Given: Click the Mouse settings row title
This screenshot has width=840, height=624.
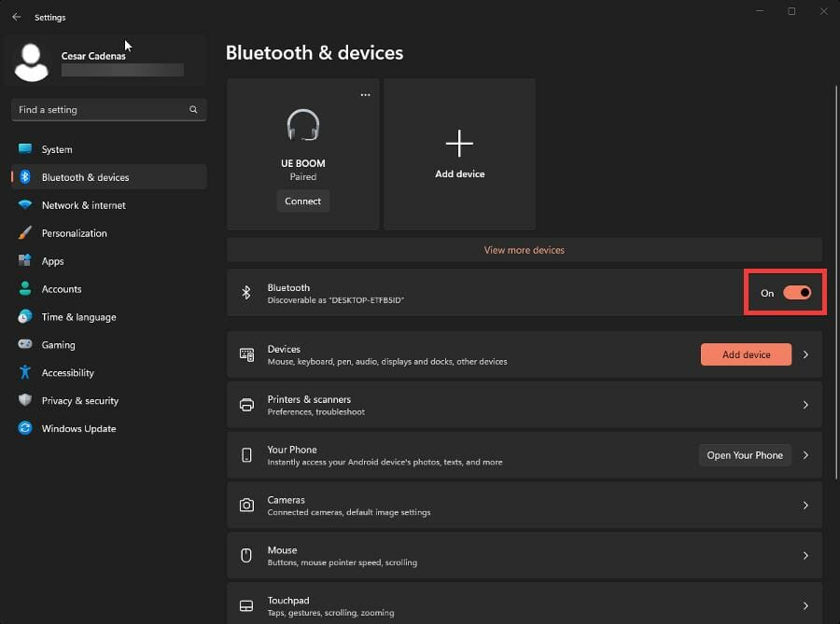Looking at the screenshot, I should point(282,549).
